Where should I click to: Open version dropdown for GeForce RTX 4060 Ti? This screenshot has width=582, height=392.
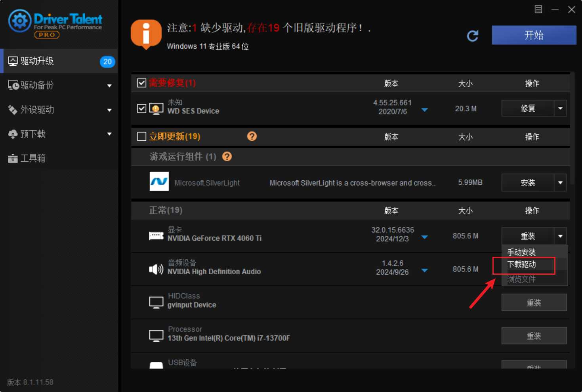[425, 237]
